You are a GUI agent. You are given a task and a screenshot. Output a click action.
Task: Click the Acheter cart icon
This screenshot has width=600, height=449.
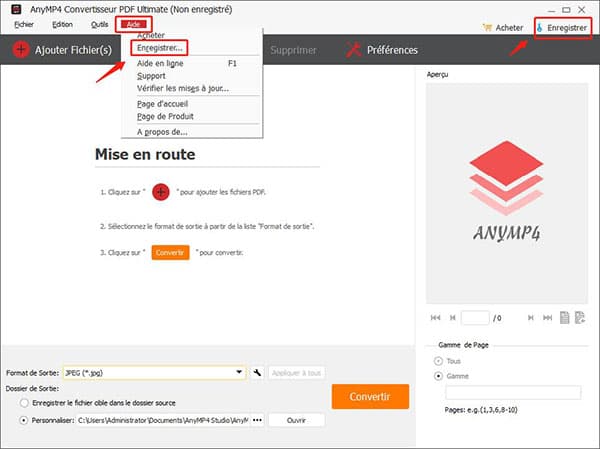pyautogui.click(x=487, y=28)
